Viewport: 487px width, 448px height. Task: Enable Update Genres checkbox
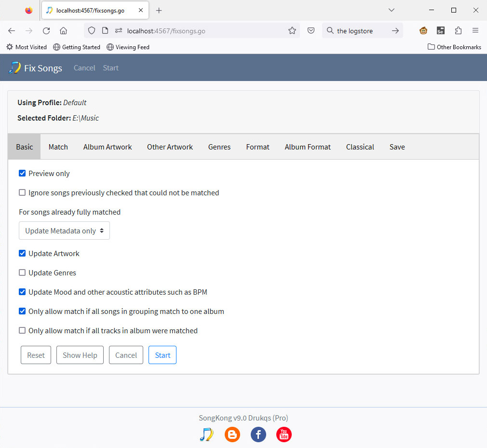(22, 272)
